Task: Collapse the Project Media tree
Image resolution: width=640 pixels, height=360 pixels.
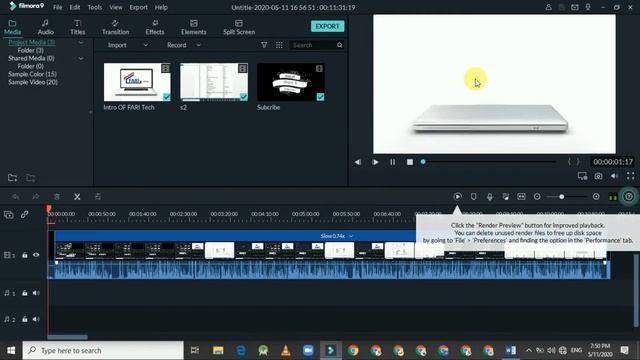Action: pos(81,42)
